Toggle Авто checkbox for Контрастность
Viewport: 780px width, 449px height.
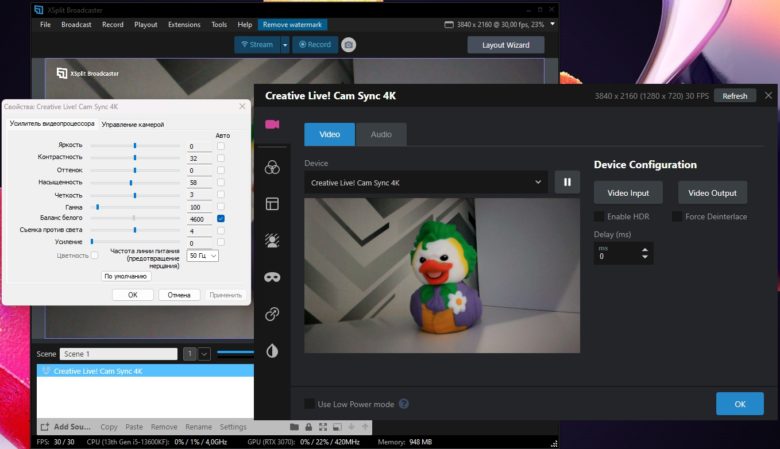point(221,158)
